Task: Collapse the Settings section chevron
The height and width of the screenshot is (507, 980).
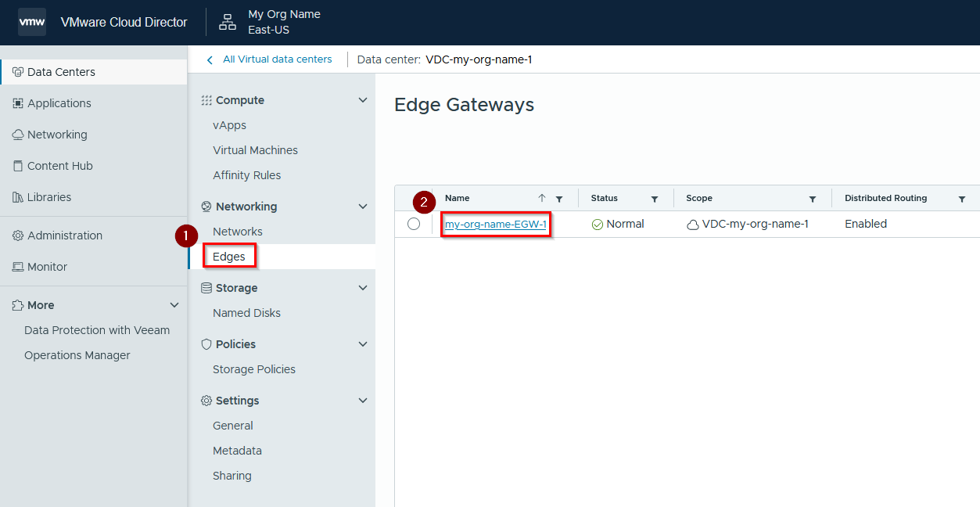Action: coord(362,401)
